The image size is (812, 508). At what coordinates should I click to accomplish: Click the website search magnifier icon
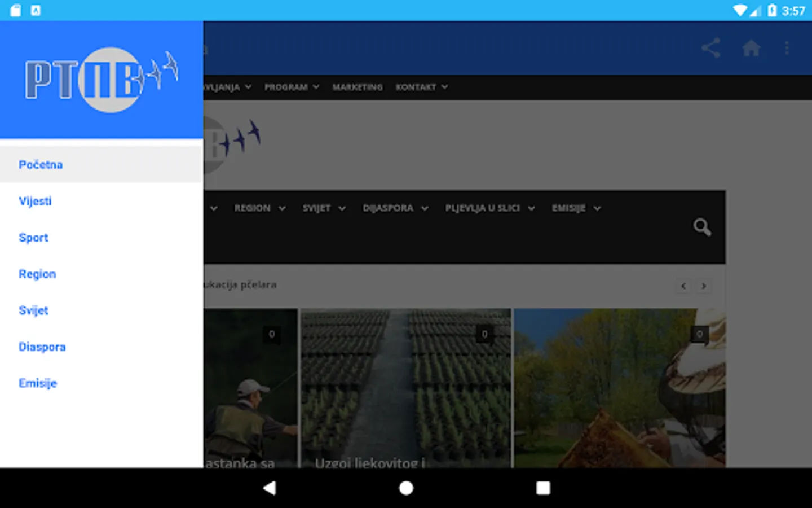702,227
